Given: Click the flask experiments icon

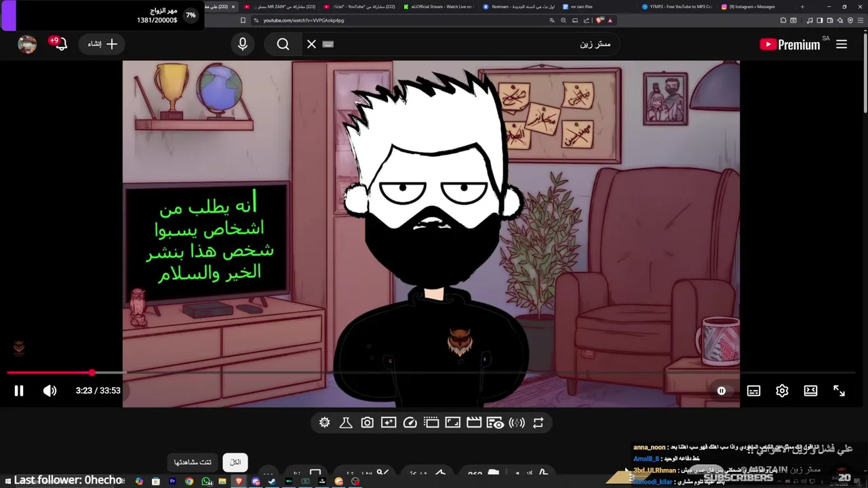Looking at the screenshot, I should (346, 422).
